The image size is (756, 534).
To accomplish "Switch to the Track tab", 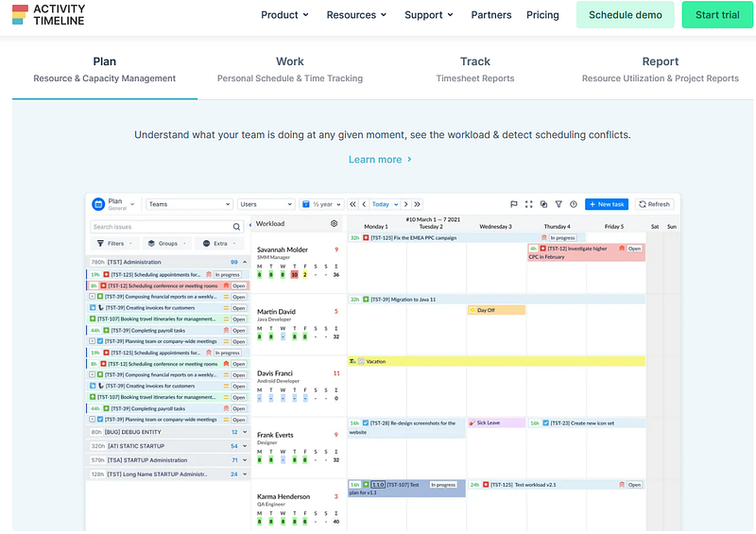I will (x=475, y=69).
